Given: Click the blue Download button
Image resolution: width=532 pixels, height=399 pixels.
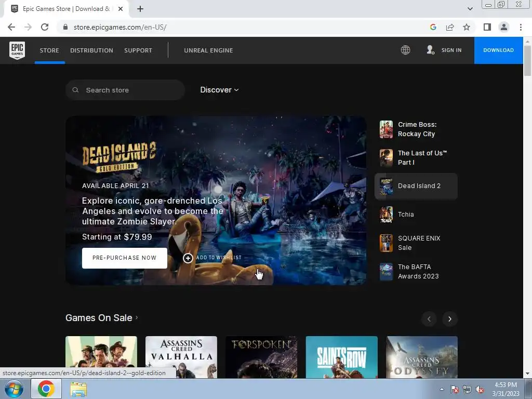Looking at the screenshot, I should [x=498, y=50].
